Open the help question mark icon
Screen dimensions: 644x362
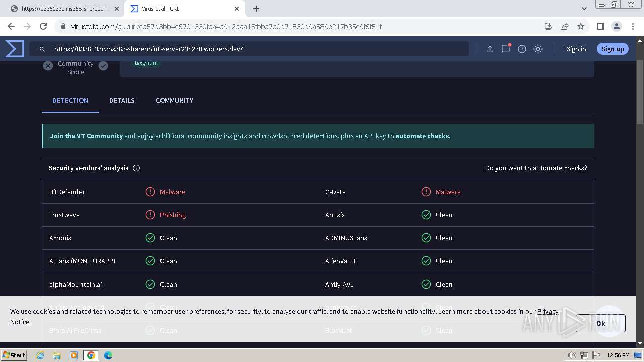pos(522,49)
